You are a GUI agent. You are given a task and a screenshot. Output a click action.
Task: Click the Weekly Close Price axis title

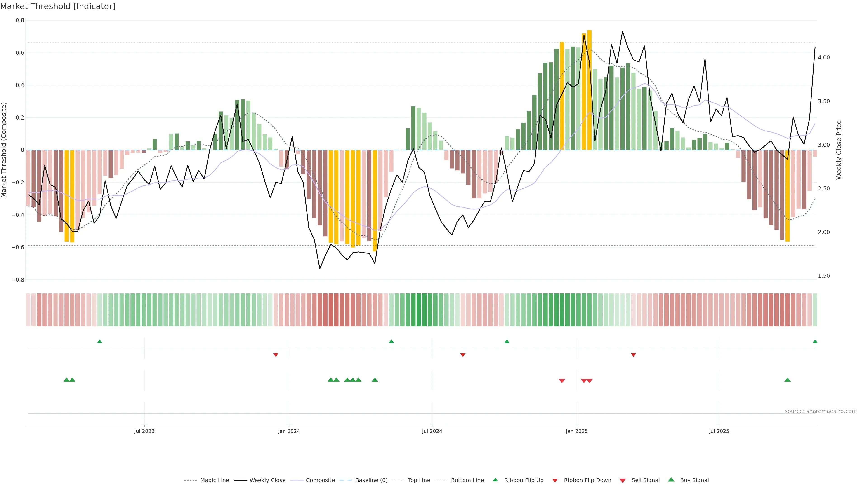[x=839, y=150]
